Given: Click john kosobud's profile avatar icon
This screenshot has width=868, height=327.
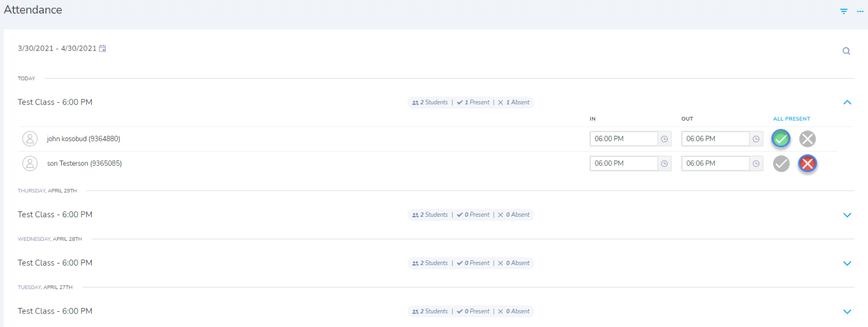Looking at the screenshot, I should pyautogui.click(x=30, y=139).
